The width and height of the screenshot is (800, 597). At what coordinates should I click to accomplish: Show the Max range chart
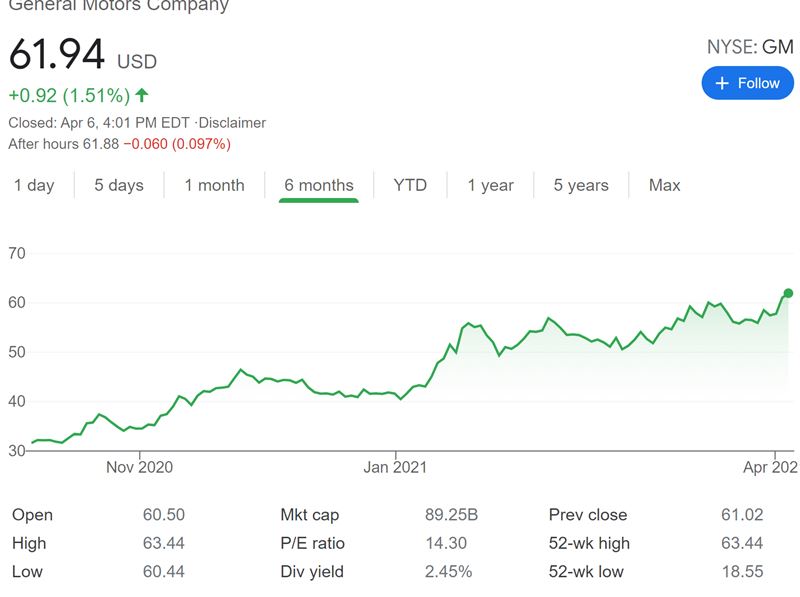click(x=664, y=185)
